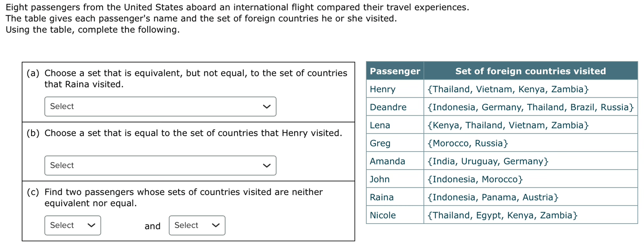644x245 pixels.
Task: Click Greg's set {Morocco, Russia}
Action: coord(467,143)
